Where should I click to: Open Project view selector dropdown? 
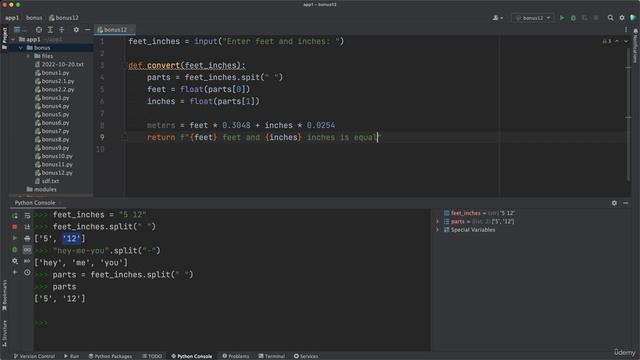pyautogui.click(x=19, y=30)
